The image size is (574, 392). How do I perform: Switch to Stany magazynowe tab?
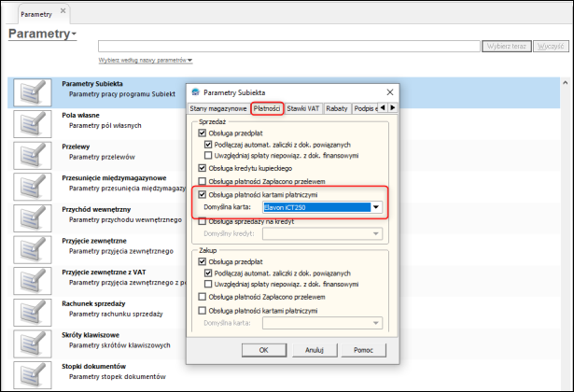click(x=218, y=108)
